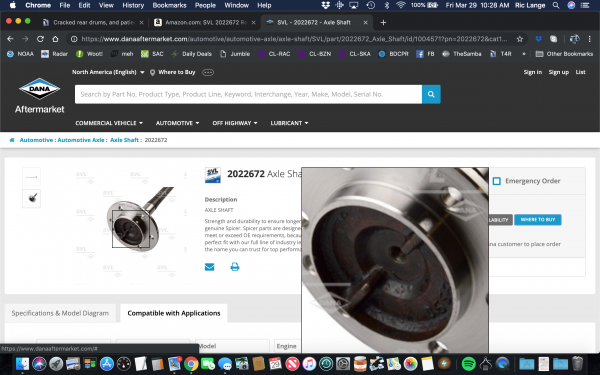The height and width of the screenshot is (375, 600).
Task: Click the SVL brand logo
Action: (x=212, y=175)
